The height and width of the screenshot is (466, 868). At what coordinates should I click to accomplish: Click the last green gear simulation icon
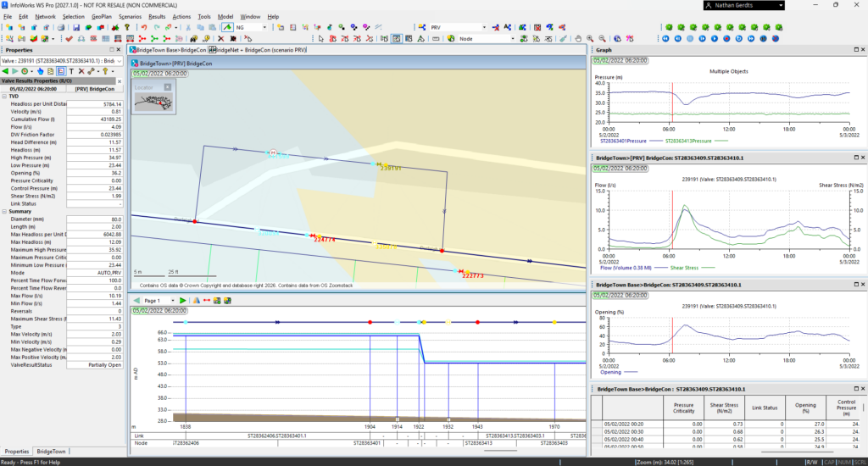pos(779,27)
